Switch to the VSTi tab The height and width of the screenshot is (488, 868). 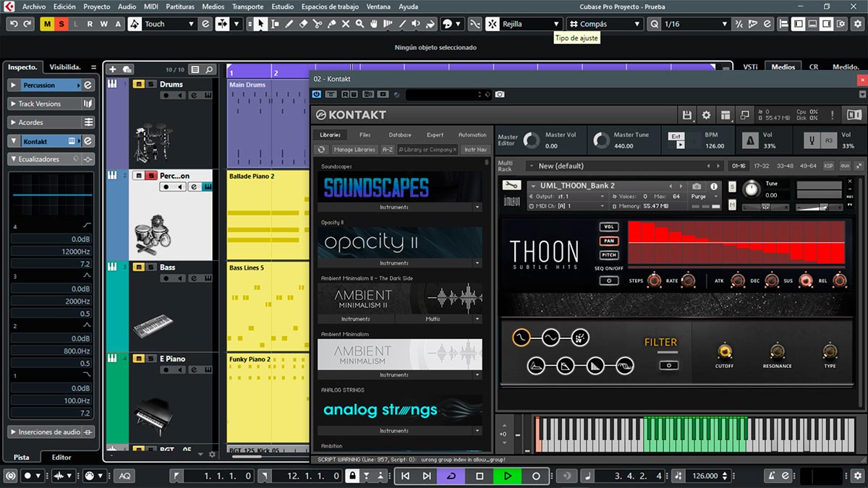click(x=749, y=67)
